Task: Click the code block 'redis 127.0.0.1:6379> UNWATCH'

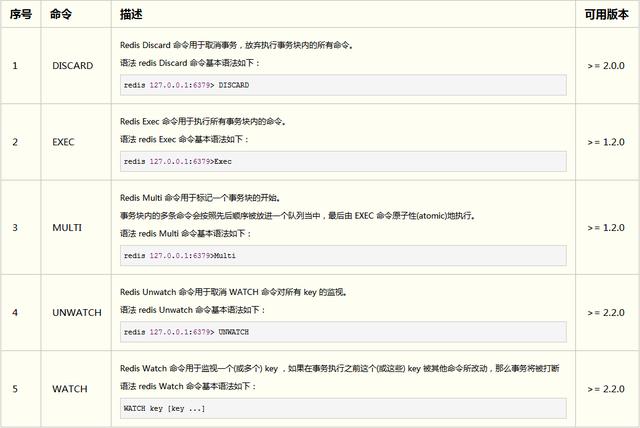Action: (x=343, y=332)
